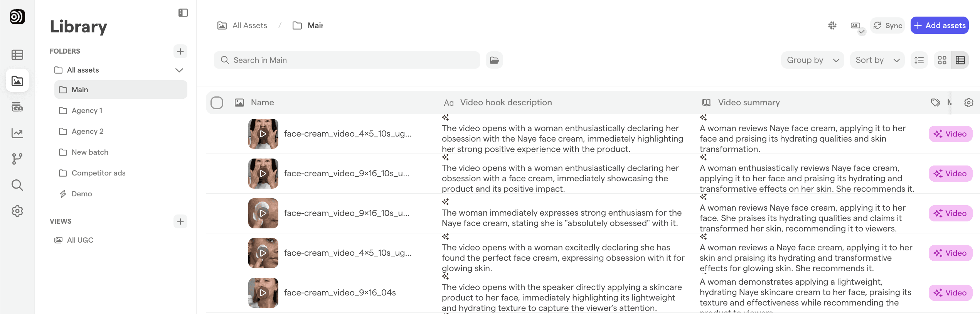Image resolution: width=980 pixels, height=314 pixels.
Task: Open the analytics chart sidebar icon
Action: coord(17,133)
